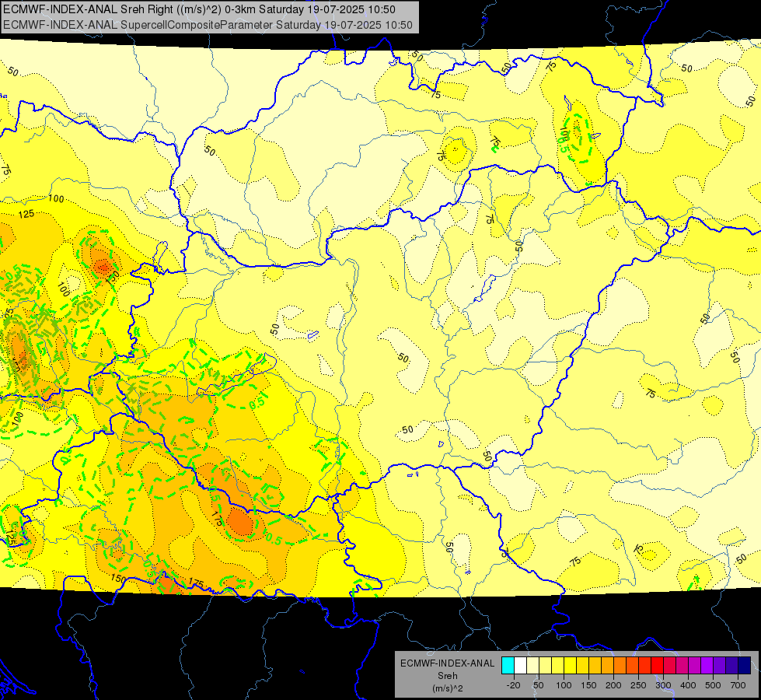The image size is (761, 700).
Task: Click the '200' tick label in the legend
Action: [x=613, y=685]
